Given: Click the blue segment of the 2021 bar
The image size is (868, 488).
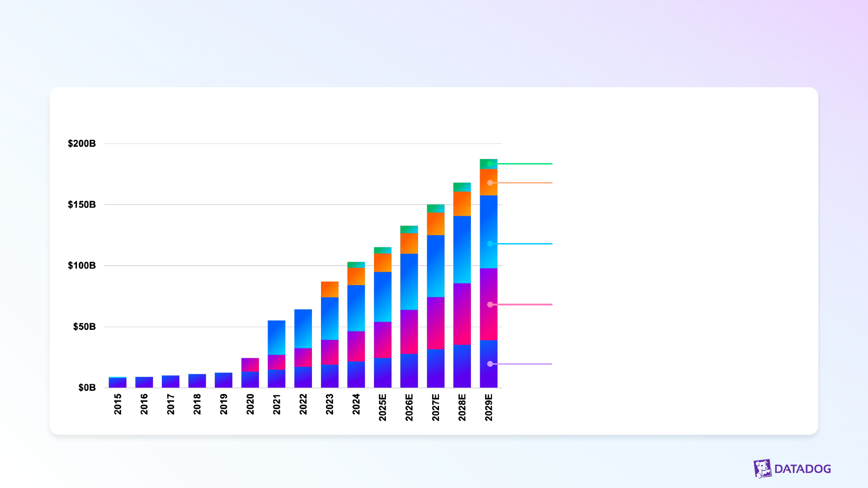Looking at the screenshot, I should tap(276, 338).
